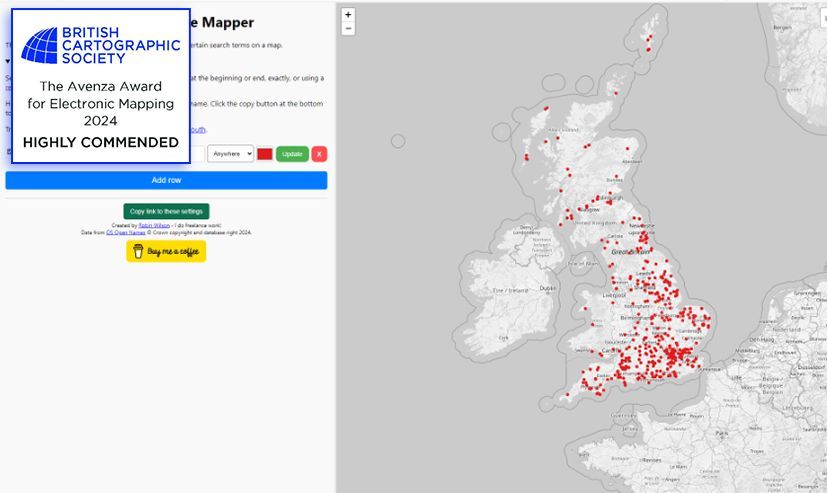Viewport: 827px width, 493px height.
Task: Open the red colour picker swatch
Action: pos(265,154)
